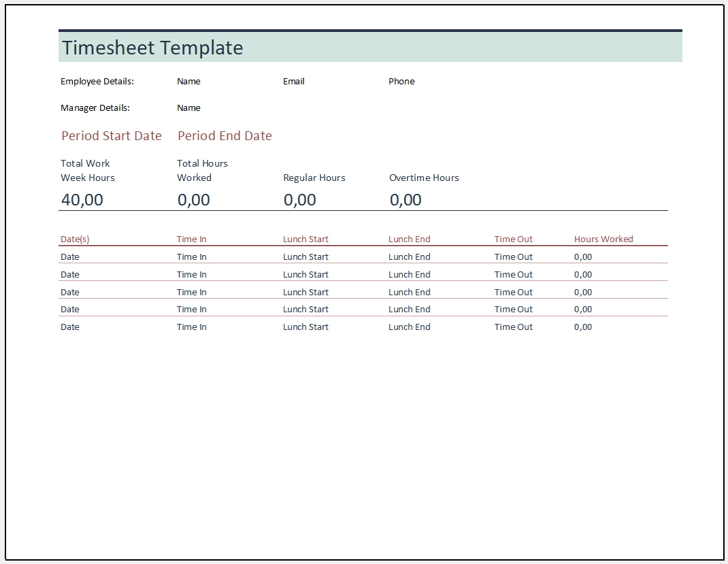Select the Hours Worked column header

603,239
